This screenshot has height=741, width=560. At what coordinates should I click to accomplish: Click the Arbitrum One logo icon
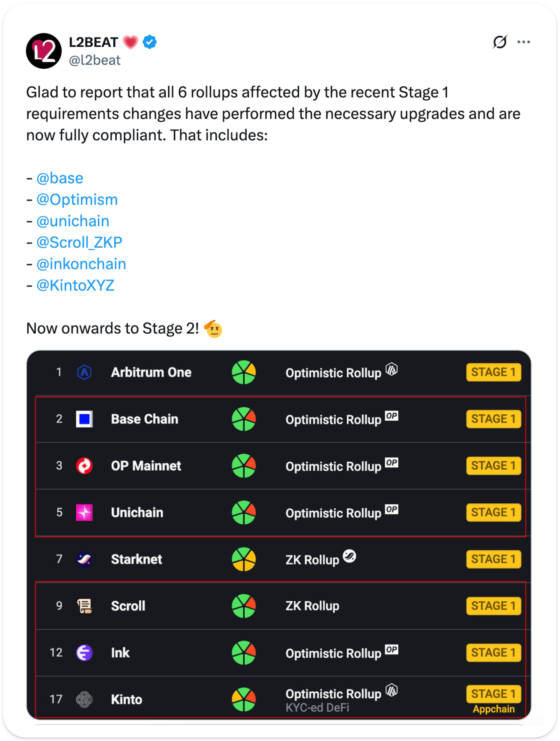click(x=84, y=372)
